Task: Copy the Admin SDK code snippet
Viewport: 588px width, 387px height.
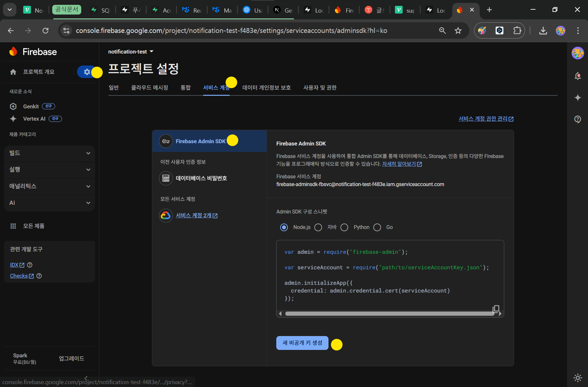Action: pyautogui.click(x=496, y=309)
